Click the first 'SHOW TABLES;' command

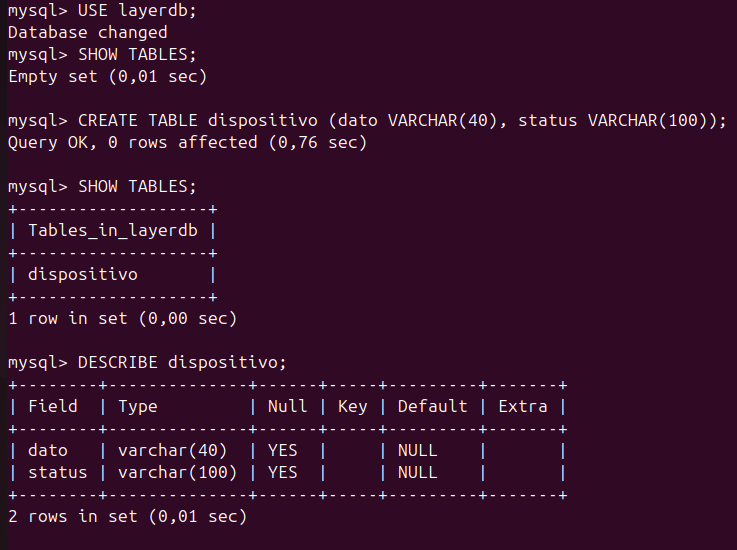pyautogui.click(x=137, y=55)
